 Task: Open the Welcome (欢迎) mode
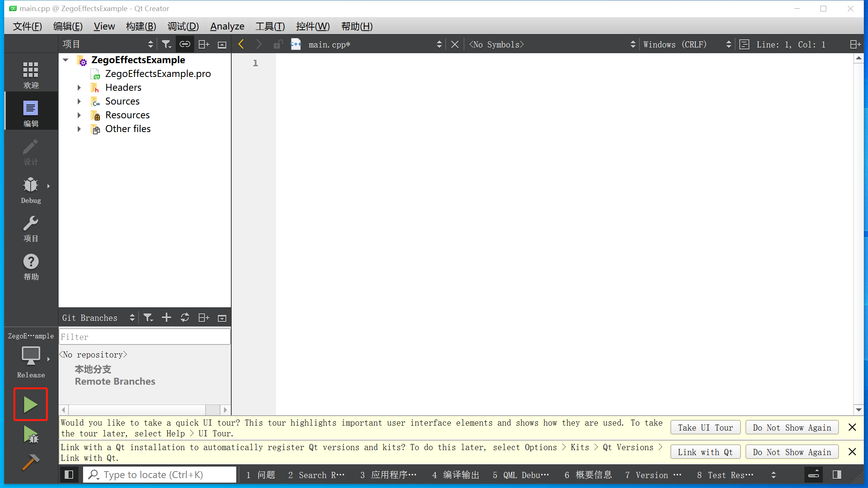click(31, 75)
